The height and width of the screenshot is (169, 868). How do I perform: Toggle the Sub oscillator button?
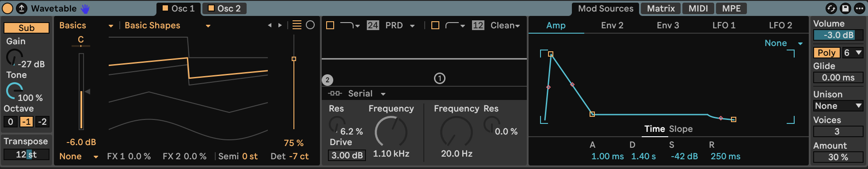(x=27, y=28)
